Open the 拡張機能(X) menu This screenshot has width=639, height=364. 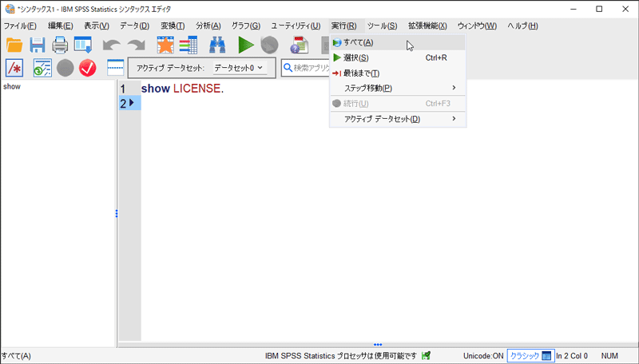coord(427,26)
